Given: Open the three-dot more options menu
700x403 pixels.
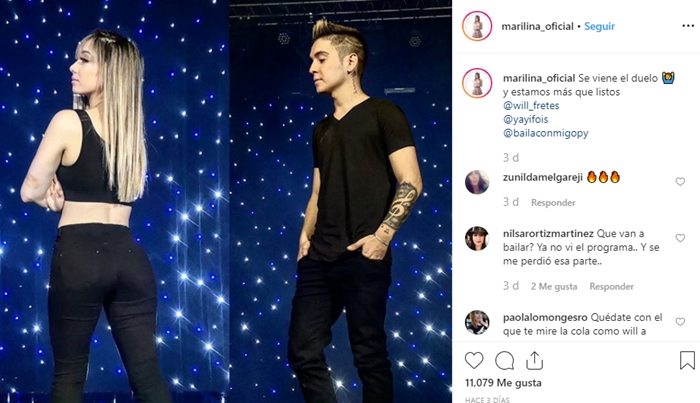Looking at the screenshot, I should click(688, 26).
